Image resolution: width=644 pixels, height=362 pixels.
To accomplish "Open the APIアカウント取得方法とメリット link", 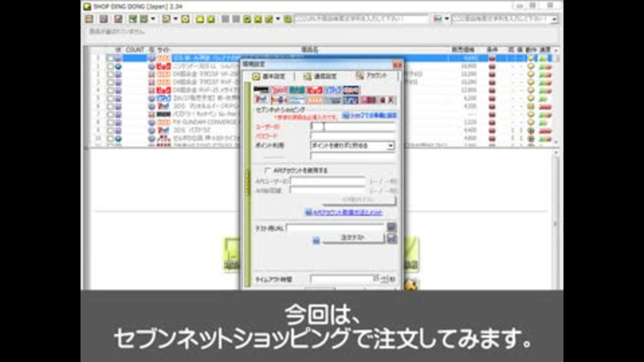I will pyautogui.click(x=344, y=213).
